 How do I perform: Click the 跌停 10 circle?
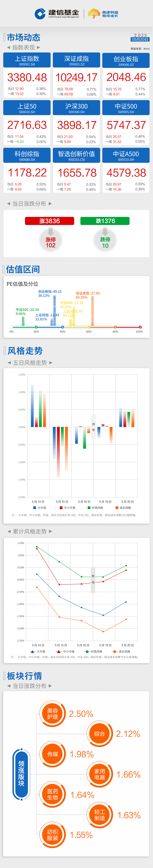tap(105, 240)
